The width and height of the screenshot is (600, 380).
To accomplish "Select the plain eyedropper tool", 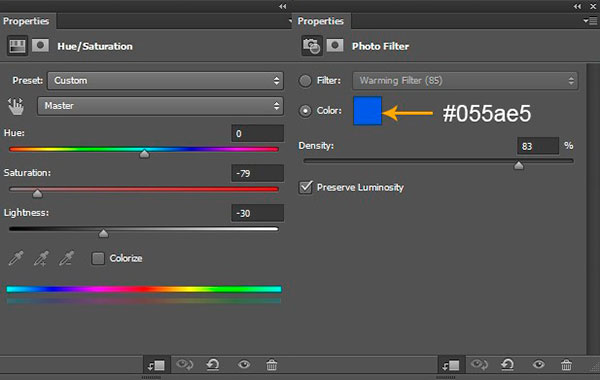I will [x=16, y=258].
